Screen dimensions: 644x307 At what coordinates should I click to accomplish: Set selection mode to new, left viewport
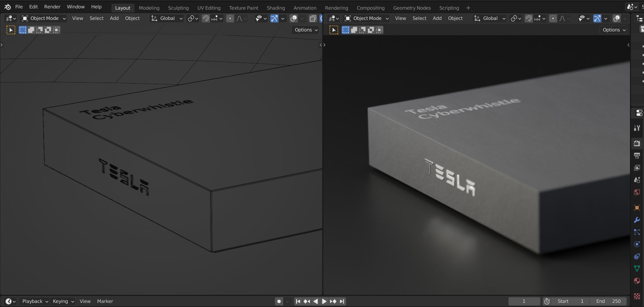(x=23, y=30)
